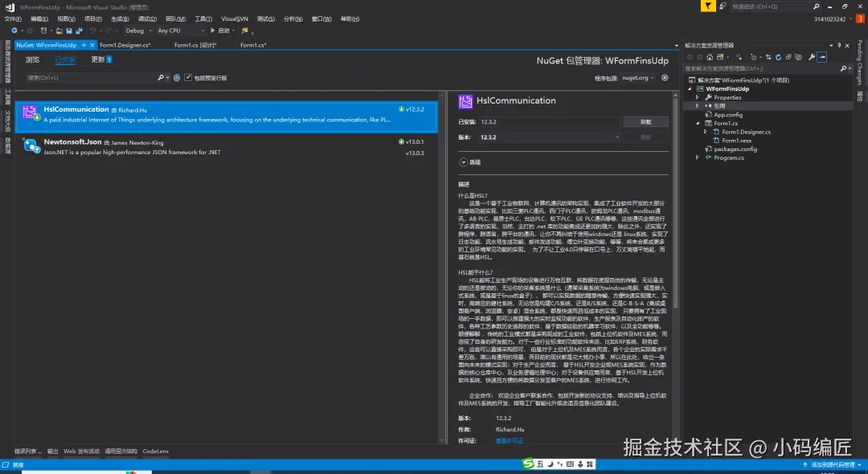Click Add to Source Control in status bar
The height and width of the screenshot is (474, 868).
click(832, 464)
